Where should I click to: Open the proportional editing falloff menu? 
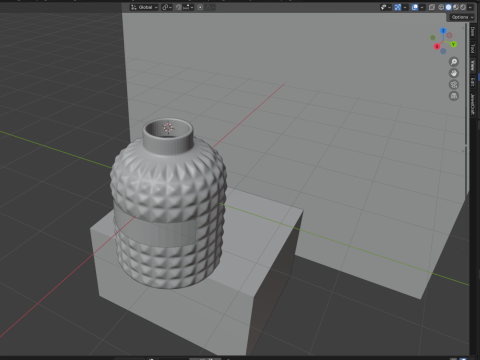tap(210, 7)
